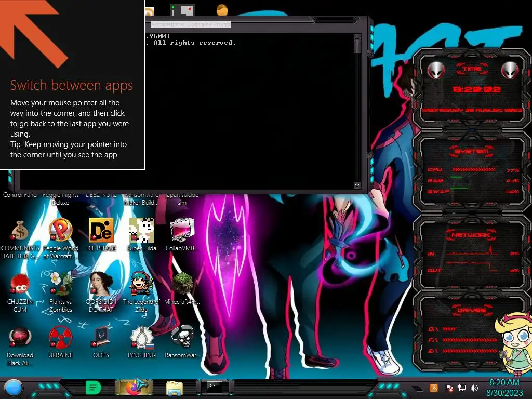Click left alien head on TIME widget
This screenshot has height=399, width=532.
[x=436, y=71]
